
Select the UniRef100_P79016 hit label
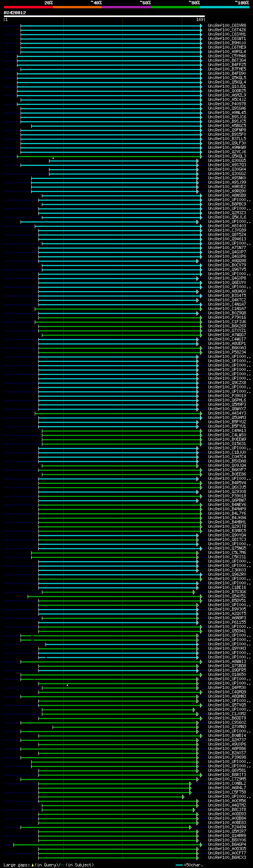pos(227,318)
